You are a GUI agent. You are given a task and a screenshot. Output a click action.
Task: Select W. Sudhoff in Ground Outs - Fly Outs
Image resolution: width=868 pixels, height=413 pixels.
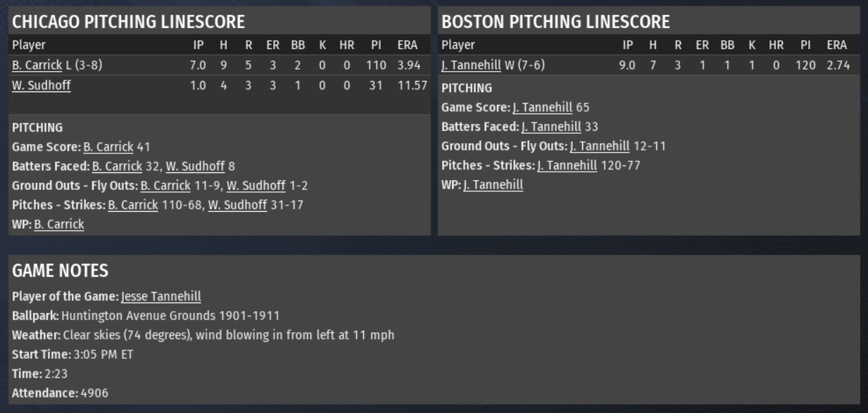(x=256, y=186)
